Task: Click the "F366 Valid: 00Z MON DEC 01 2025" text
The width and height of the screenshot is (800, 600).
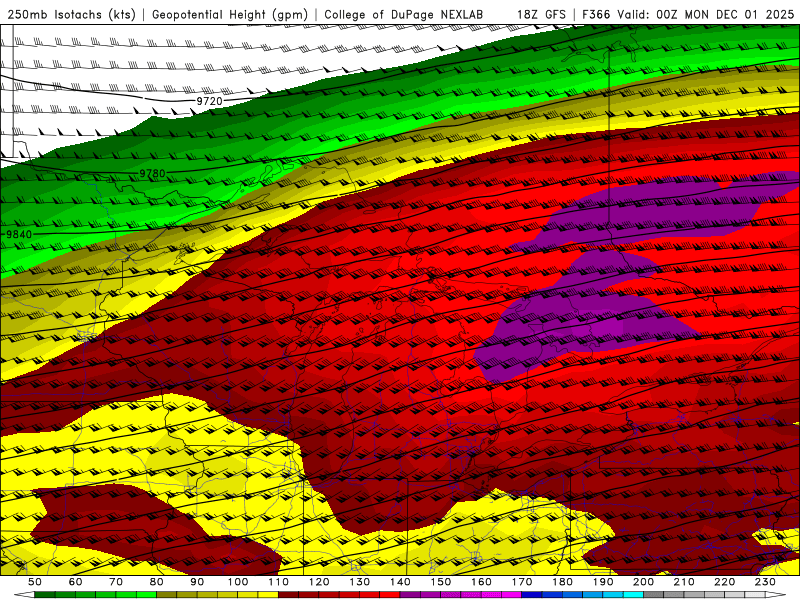Action: tap(688, 14)
